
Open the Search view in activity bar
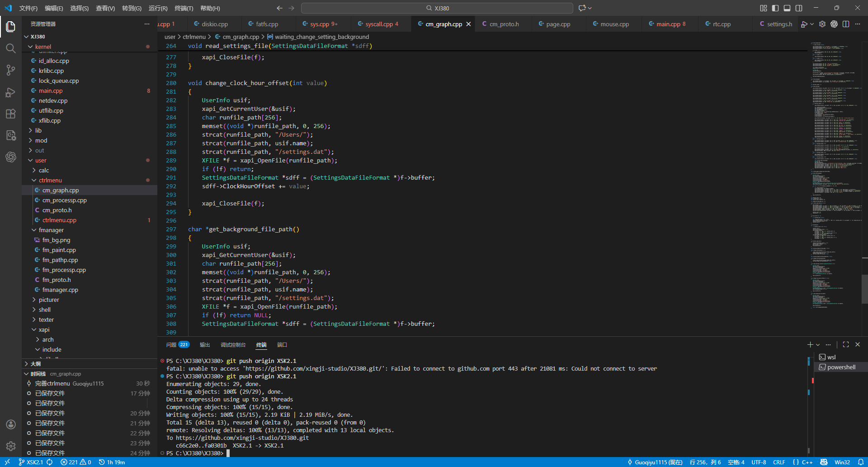(11, 48)
